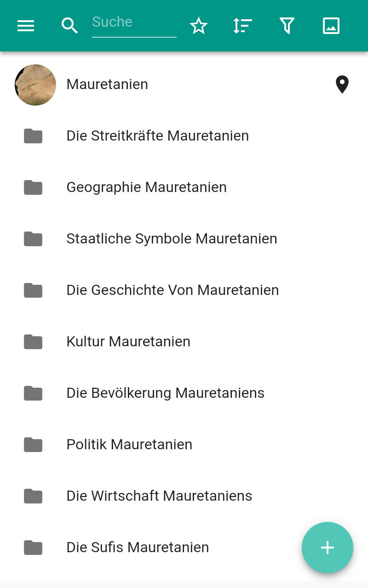Open Die Bevölkerung Mauretaniens folder
The image size is (368, 588).
[165, 393]
